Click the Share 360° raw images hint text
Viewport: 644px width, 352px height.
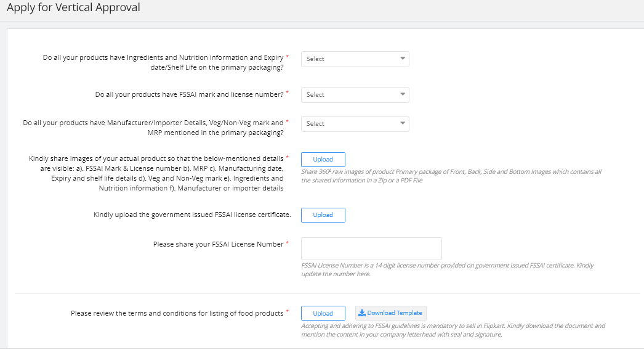(x=451, y=176)
